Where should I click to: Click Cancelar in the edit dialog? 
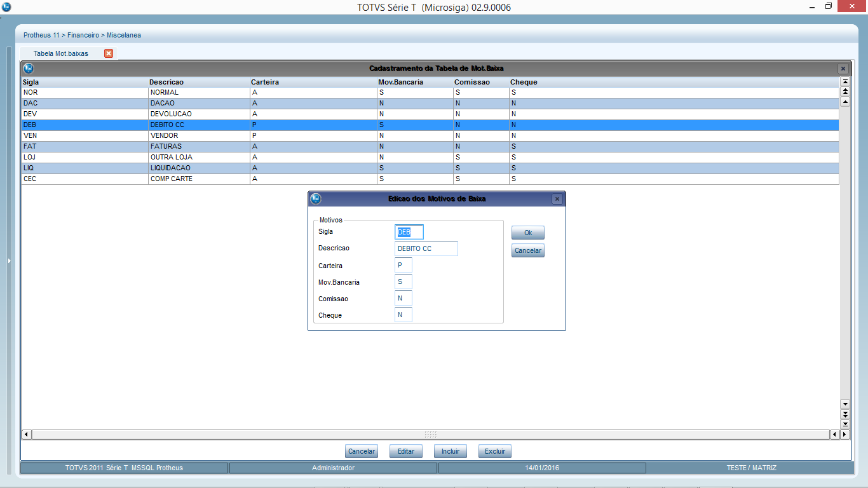click(x=528, y=250)
